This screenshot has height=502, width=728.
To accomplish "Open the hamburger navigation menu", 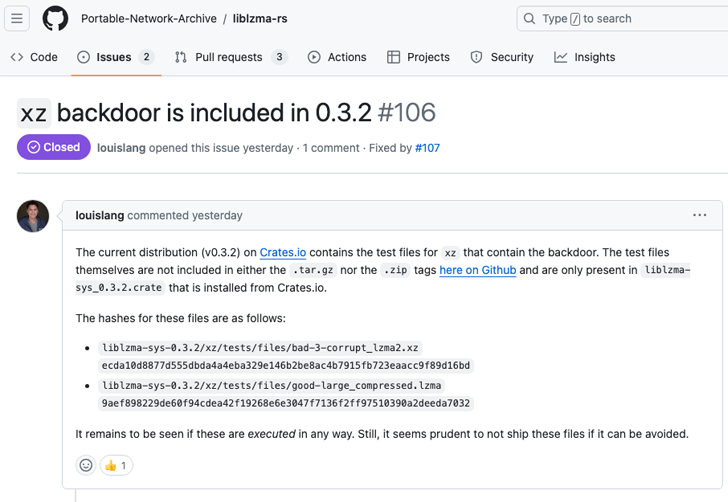I will pos(17,19).
